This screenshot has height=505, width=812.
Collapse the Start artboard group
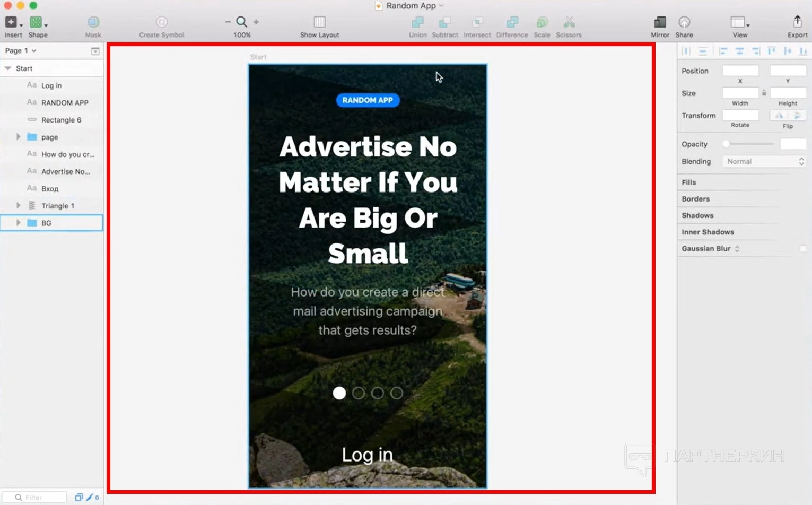[8, 68]
